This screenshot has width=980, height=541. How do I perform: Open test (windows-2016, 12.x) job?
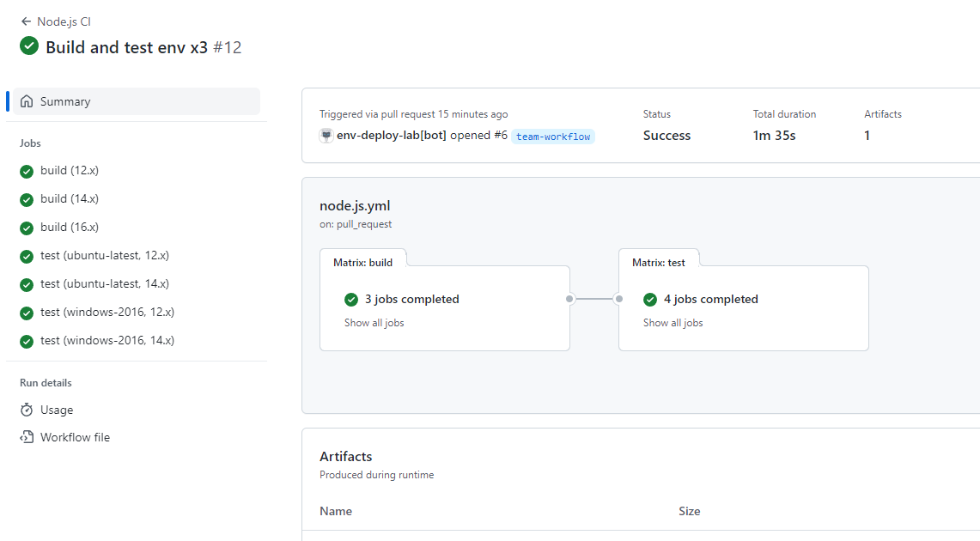pos(107,313)
